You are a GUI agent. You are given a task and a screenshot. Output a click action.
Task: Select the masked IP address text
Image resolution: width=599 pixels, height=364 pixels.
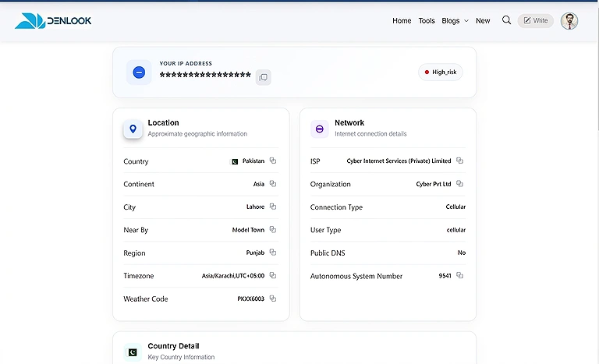(205, 76)
